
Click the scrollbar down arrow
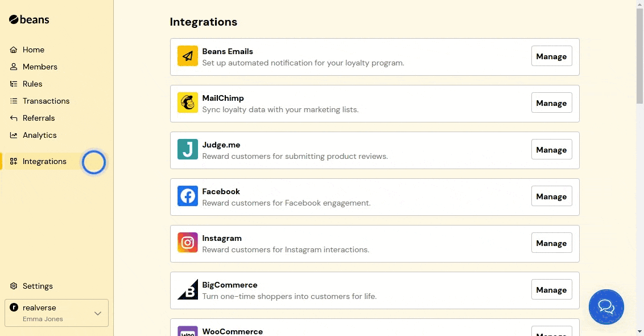pyautogui.click(x=640, y=331)
